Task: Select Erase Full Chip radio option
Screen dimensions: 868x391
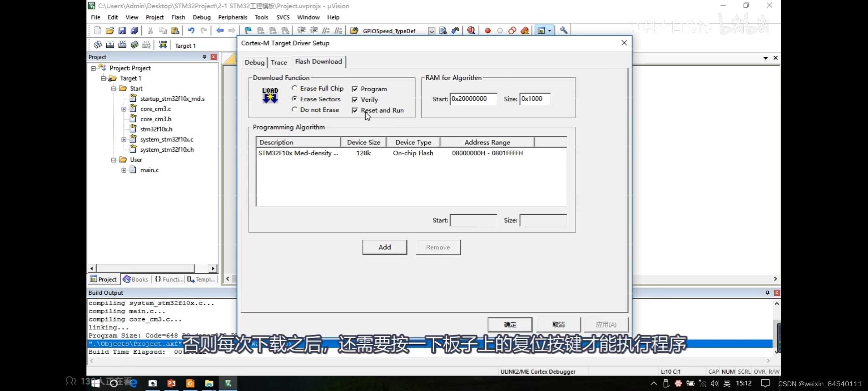Action: (294, 88)
